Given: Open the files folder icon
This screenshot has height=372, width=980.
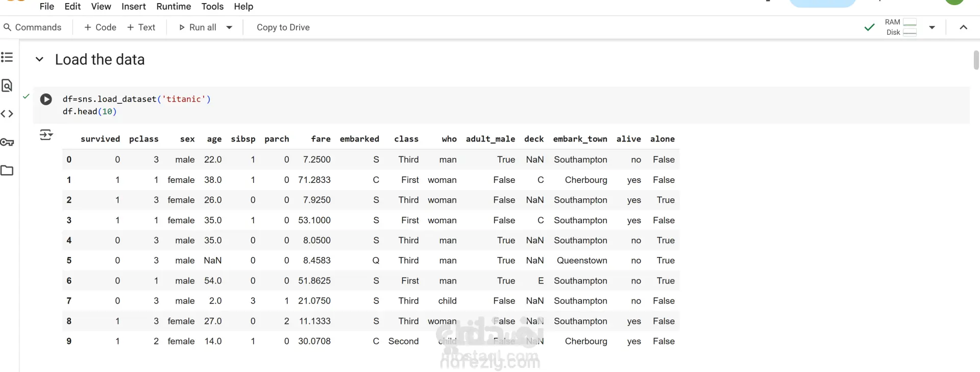Looking at the screenshot, I should (7, 171).
